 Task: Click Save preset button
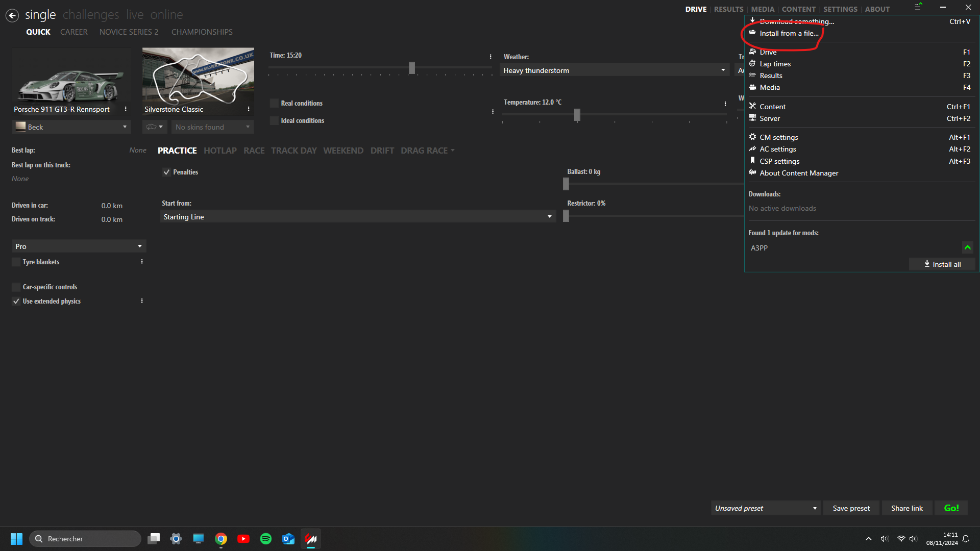(x=851, y=508)
